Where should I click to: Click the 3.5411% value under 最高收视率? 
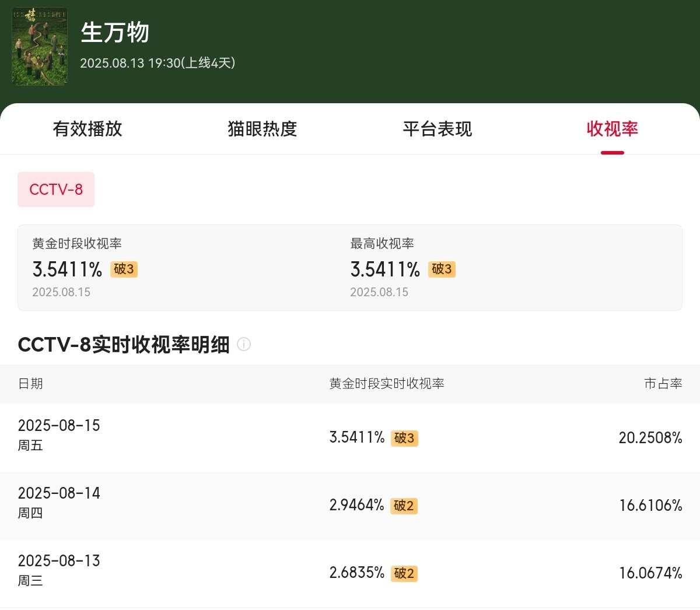click(385, 269)
